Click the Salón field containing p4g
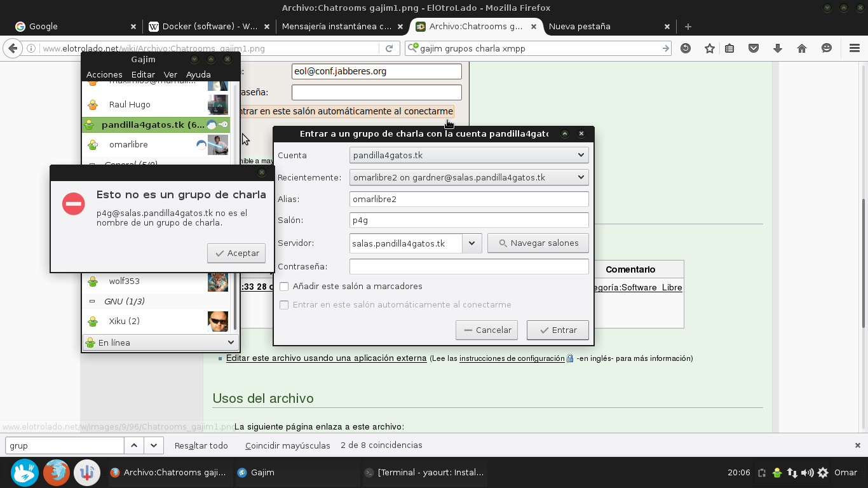The image size is (868, 488). [x=469, y=220]
